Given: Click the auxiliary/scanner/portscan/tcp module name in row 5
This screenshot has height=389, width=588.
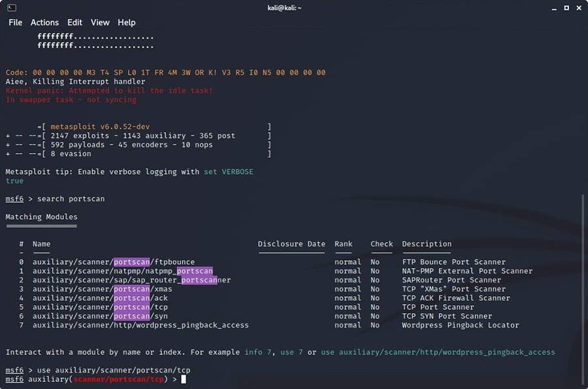Looking at the screenshot, I should tap(100, 307).
